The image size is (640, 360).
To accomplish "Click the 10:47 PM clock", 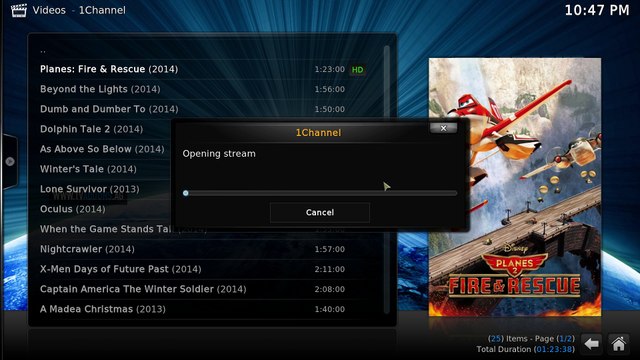I will 597,10.
